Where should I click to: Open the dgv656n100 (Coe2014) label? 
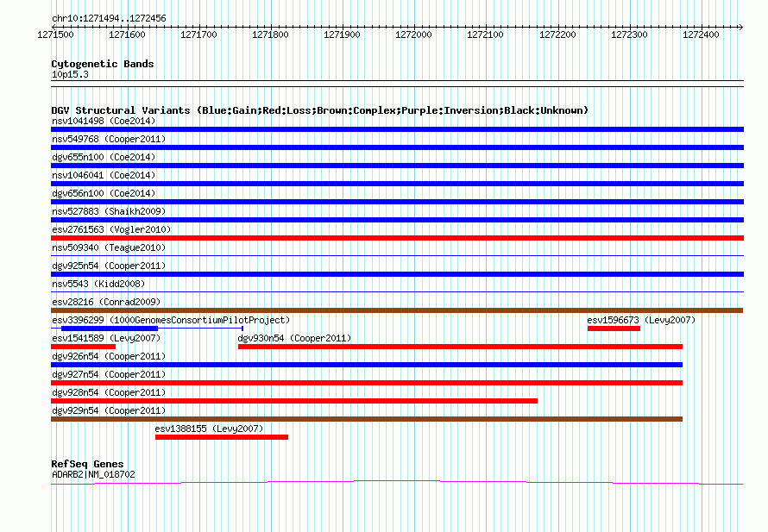tap(104, 193)
